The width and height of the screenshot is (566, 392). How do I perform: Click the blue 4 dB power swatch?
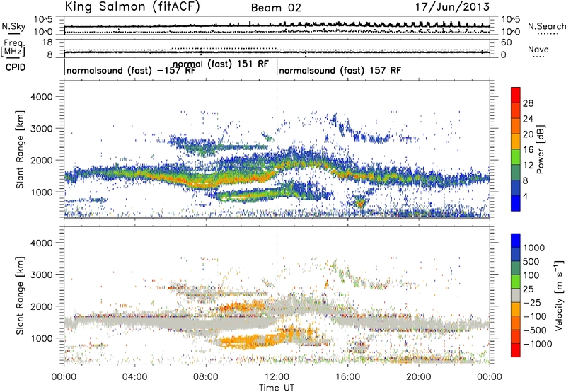516,203
